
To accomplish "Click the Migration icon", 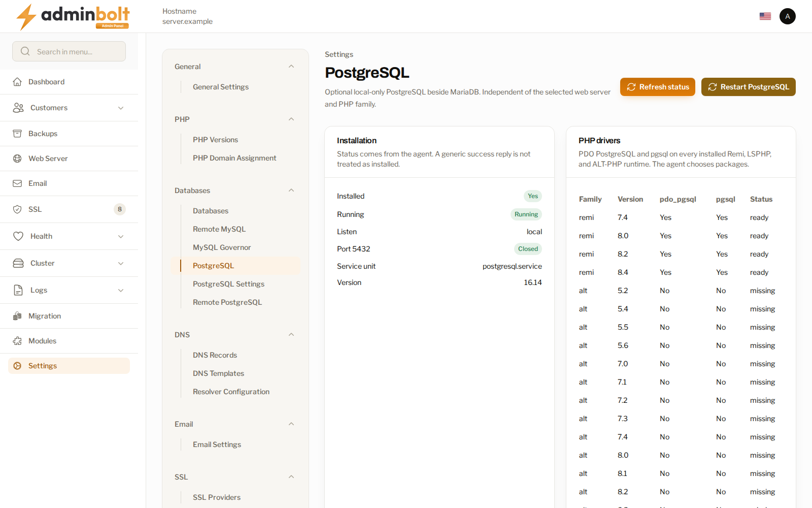I will tap(17, 316).
